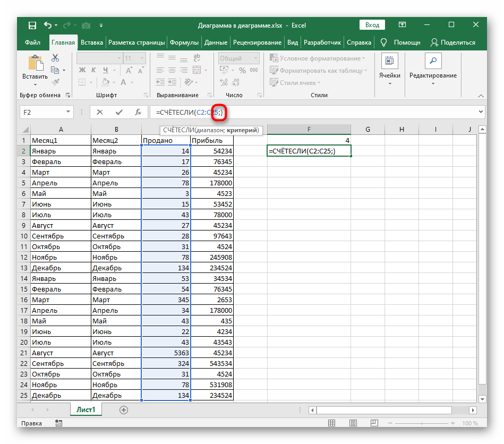Viewport: 504px width, 444px height.
Task: Click cell with value 245908
Action: pos(212,257)
